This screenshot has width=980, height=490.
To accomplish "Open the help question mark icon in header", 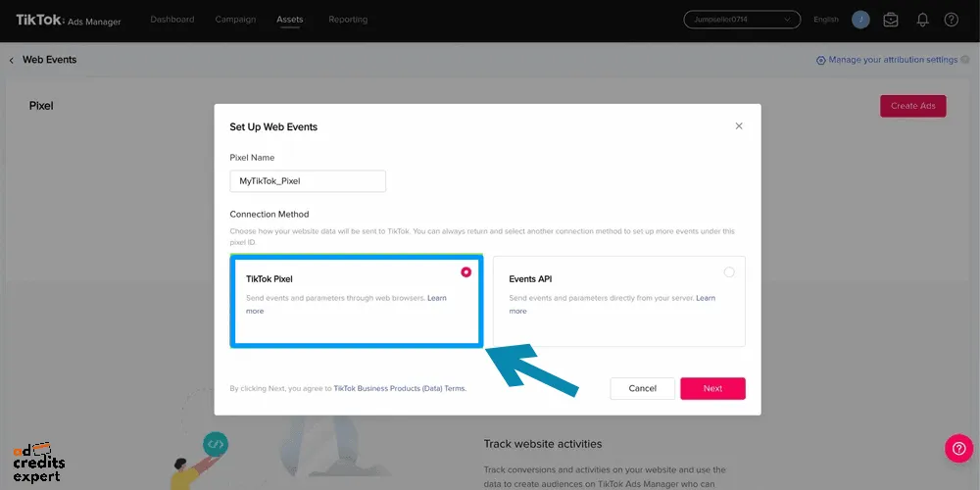I will click(952, 20).
